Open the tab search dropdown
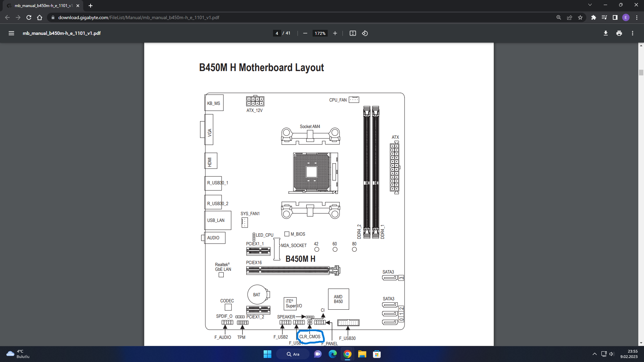Screen dimensions: 644x362 pos(590,5)
